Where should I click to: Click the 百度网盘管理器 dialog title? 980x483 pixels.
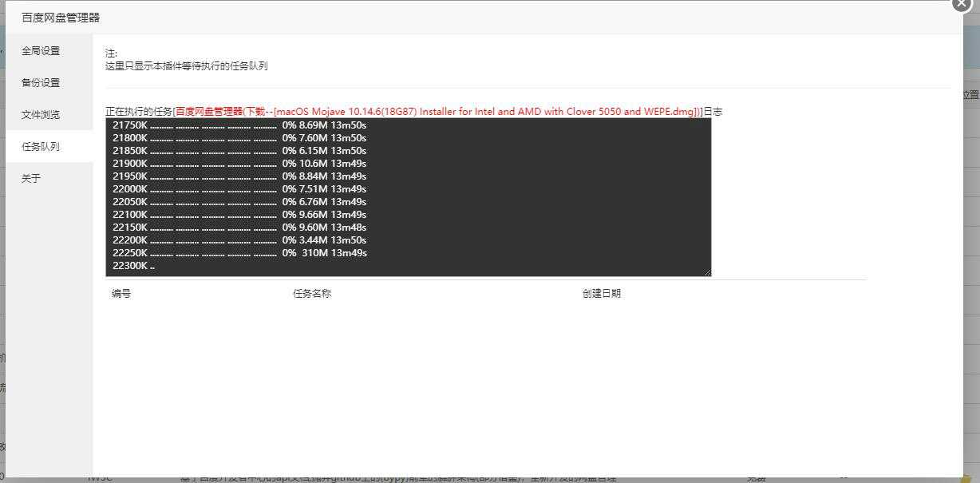click(x=61, y=18)
